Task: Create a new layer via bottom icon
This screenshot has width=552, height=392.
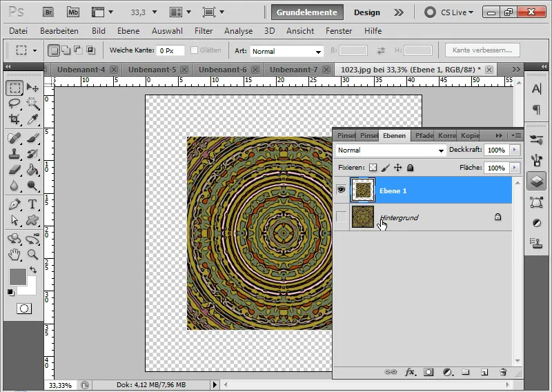Action: click(484, 372)
